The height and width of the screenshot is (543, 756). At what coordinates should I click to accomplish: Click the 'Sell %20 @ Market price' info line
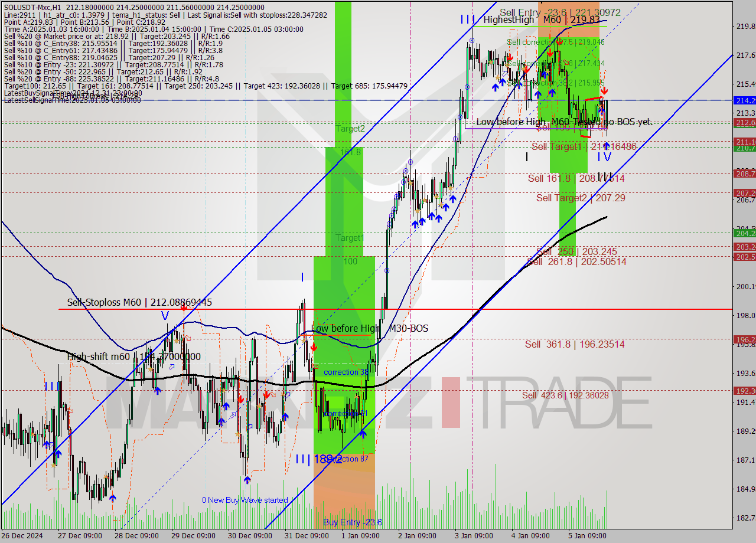[116, 36]
